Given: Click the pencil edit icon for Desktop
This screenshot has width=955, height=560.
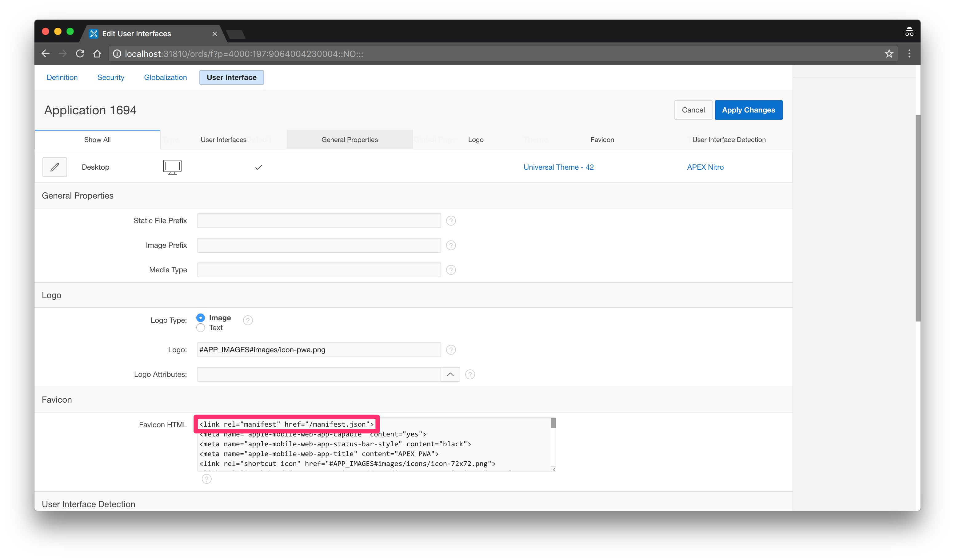Looking at the screenshot, I should click(54, 167).
